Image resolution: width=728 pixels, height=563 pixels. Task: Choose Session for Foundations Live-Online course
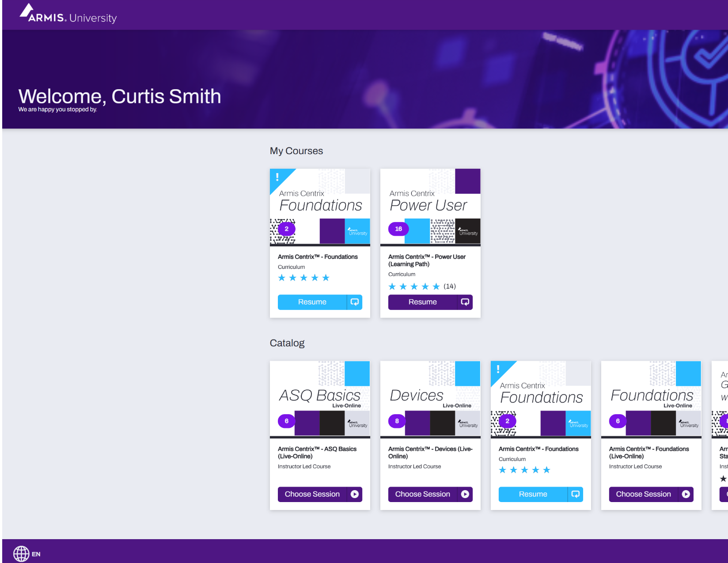tap(644, 494)
